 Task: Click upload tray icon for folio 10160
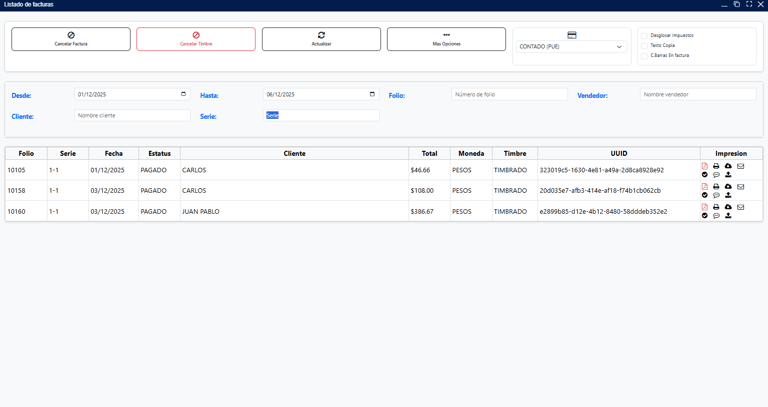click(728, 215)
